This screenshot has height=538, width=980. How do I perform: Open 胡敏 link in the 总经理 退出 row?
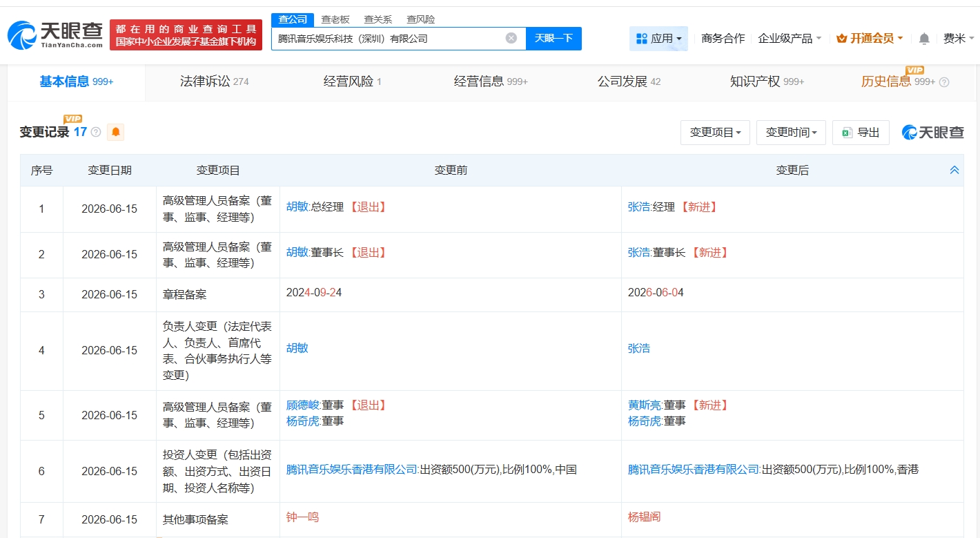297,206
